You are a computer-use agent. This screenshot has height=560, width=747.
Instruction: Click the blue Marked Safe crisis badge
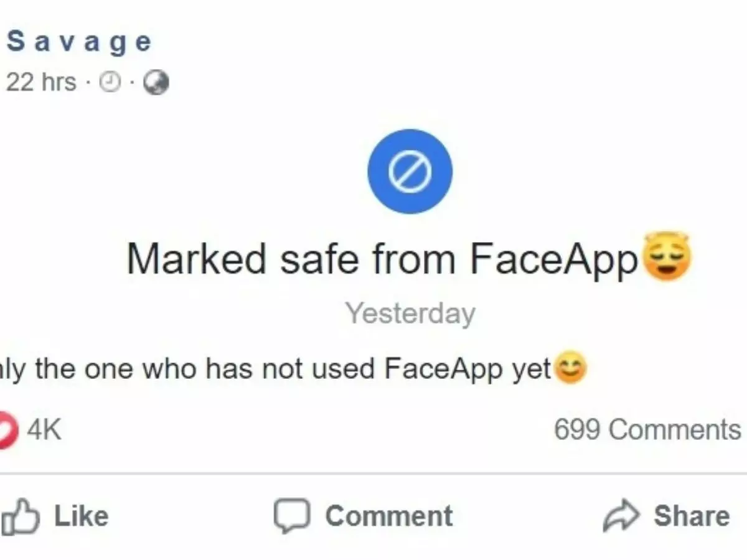click(409, 171)
